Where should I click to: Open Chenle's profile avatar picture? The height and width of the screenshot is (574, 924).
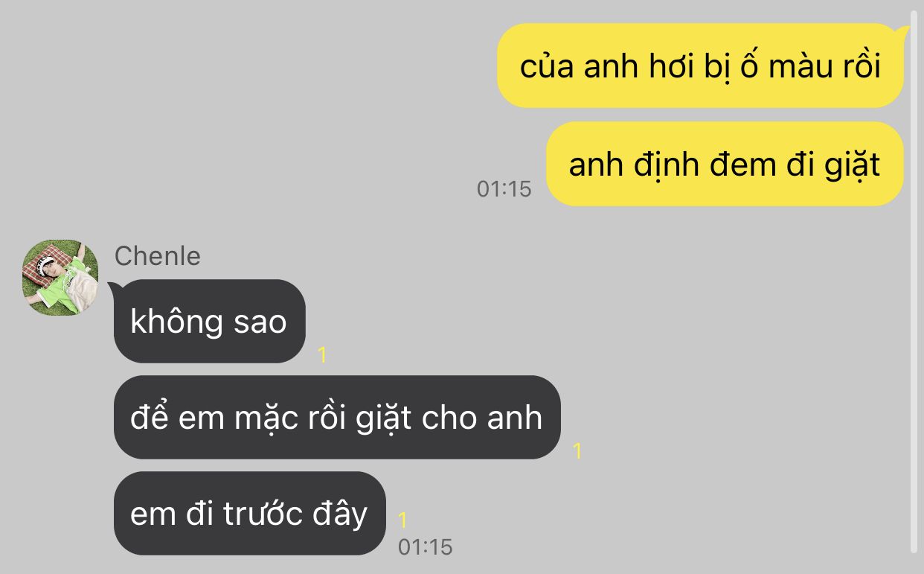coord(60,278)
